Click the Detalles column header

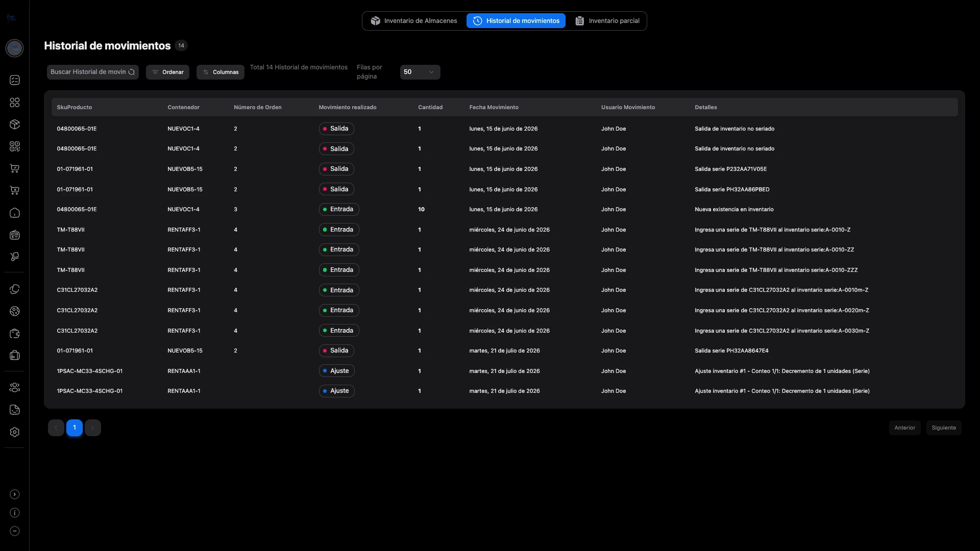(x=706, y=107)
